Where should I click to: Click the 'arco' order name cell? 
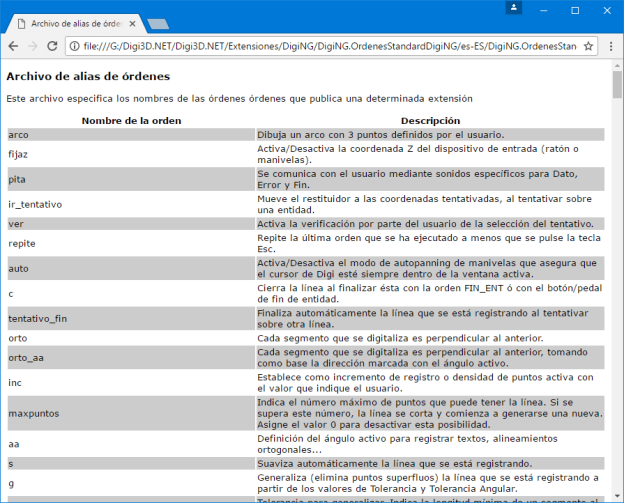coord(19,134)
